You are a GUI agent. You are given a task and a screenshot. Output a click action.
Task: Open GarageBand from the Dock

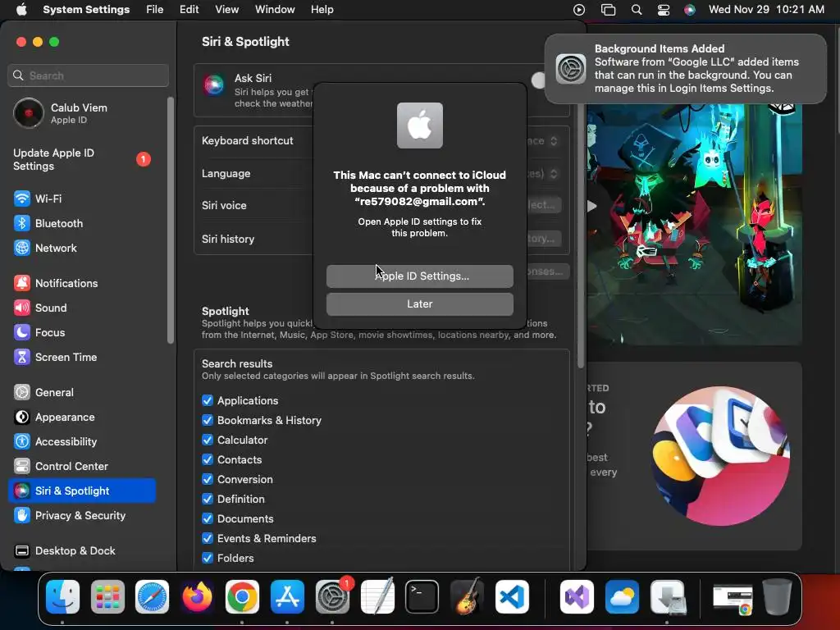(x=467, y=597)
